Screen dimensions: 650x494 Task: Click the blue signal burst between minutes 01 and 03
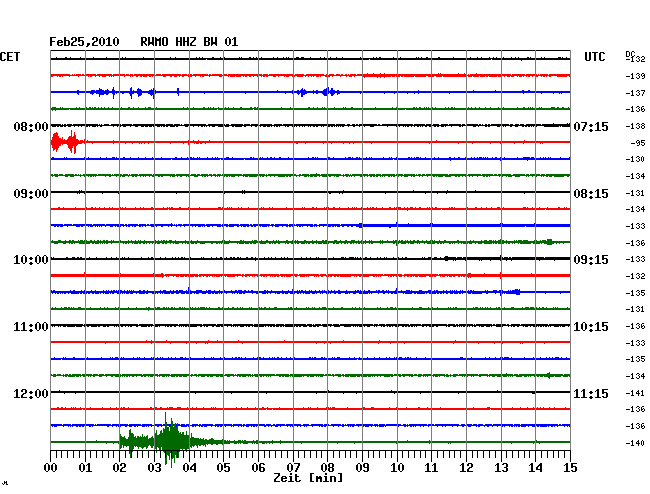[x=123, y=92]
